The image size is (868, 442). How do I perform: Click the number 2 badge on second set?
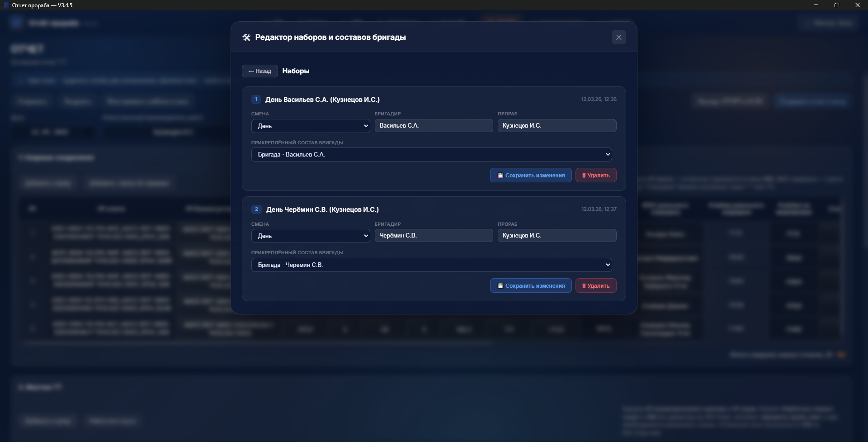click(256, 209)
